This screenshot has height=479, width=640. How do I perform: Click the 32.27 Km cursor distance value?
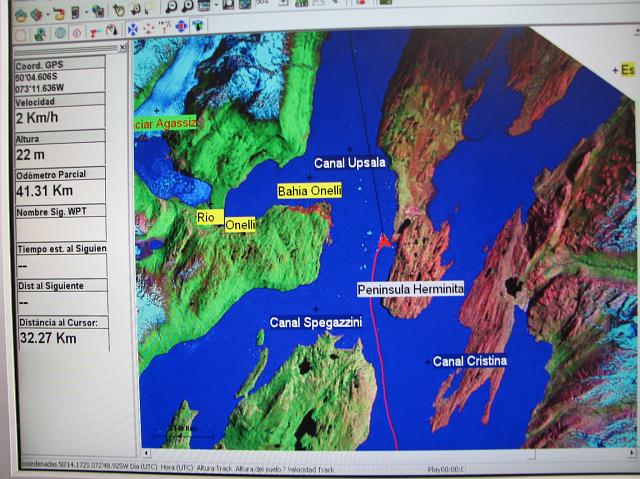click(48, 338)
